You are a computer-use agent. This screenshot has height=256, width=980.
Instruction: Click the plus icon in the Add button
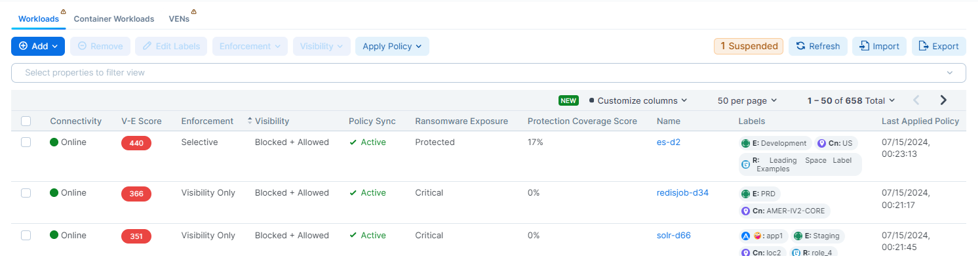pos(23,46)
